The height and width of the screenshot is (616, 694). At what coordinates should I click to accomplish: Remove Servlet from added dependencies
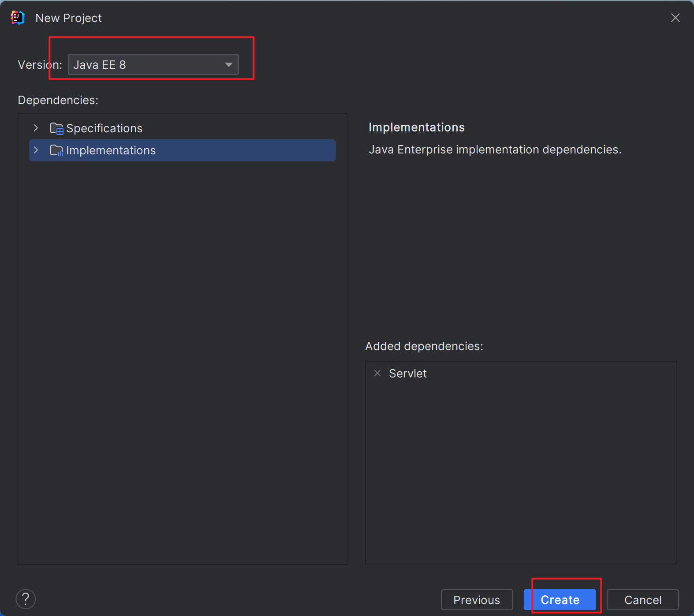click(377, 373)
